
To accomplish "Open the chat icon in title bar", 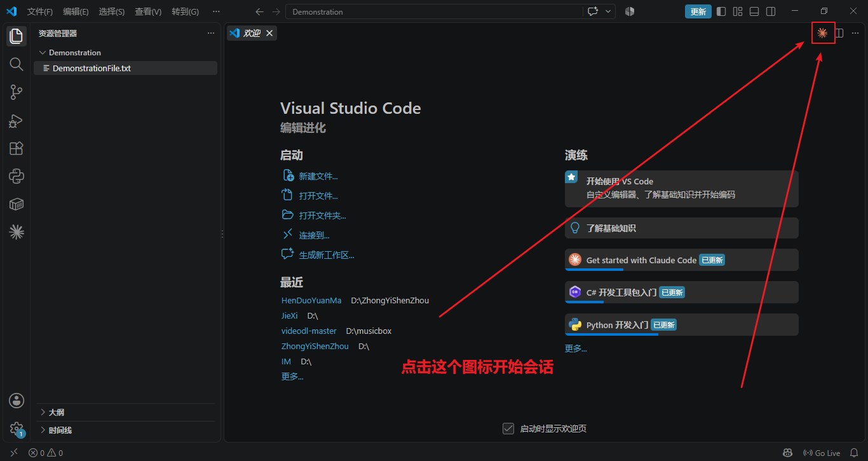I will tap(593, 11).
